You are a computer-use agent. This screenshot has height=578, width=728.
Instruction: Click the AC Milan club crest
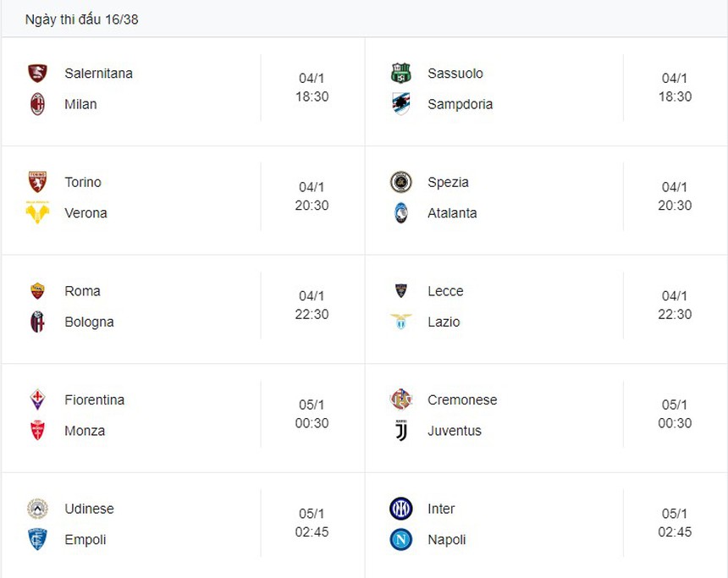37,104
